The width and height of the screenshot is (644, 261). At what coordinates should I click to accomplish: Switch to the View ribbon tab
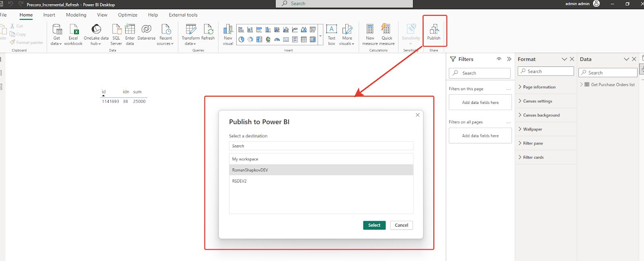[102, 15]
